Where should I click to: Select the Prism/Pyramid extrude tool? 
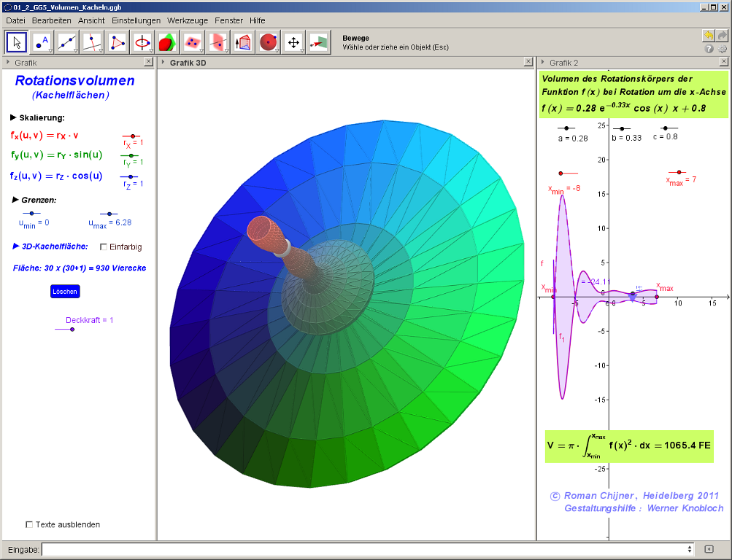point(243,42)
